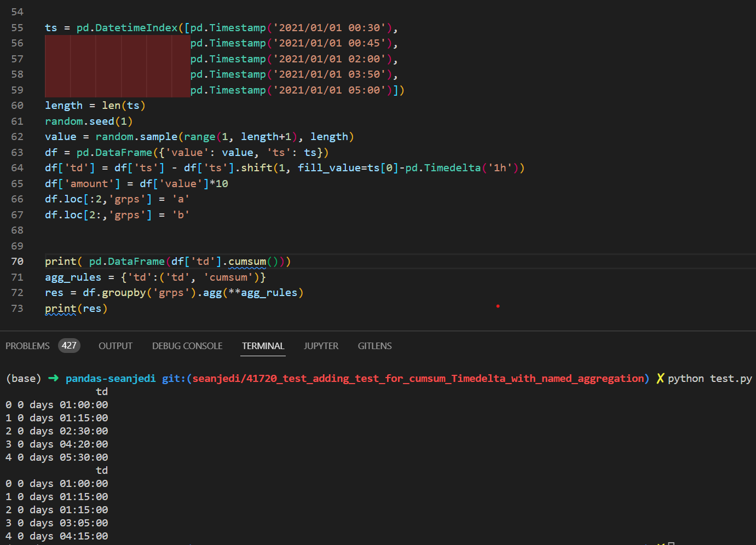Click 'pd.DatetimeIndex' on line 55

point(127,28)
